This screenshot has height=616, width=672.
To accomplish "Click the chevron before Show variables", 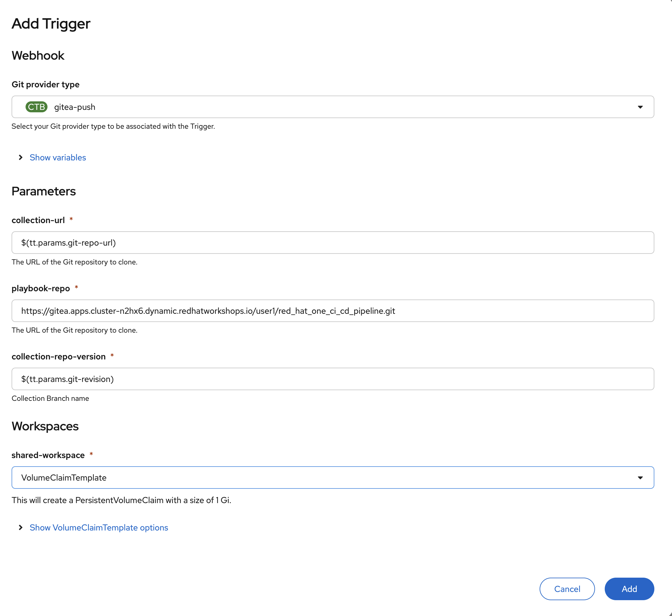I will (20, 157).
